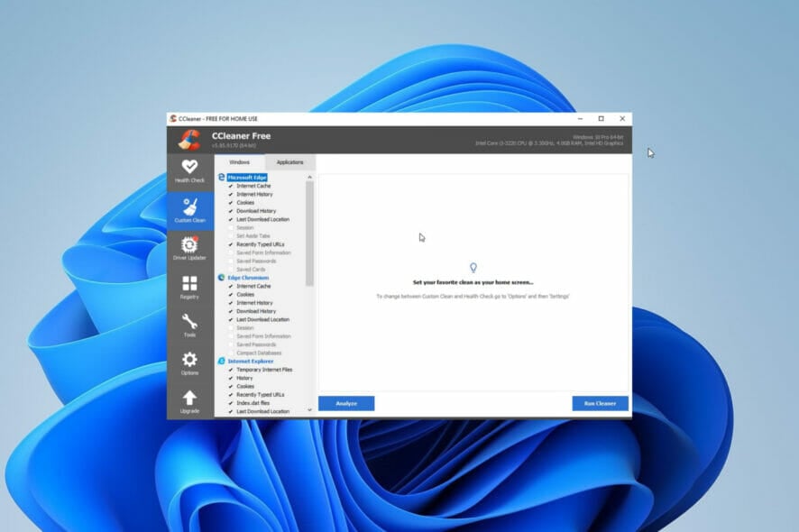This screenshot has width=799, height=532.
Task: Click the CCleaner logo in the header
Action: [189, 140]
